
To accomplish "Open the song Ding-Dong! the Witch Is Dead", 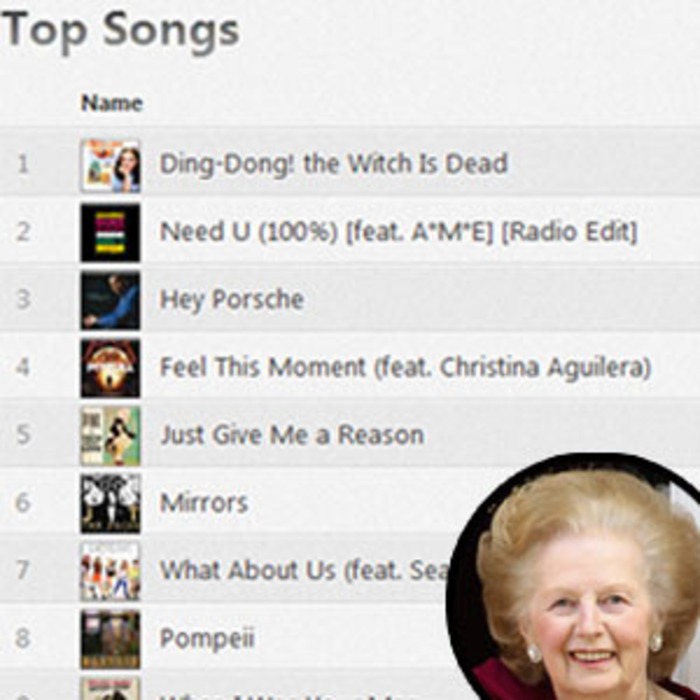I will pyautogui.click(x=333, y=164).
